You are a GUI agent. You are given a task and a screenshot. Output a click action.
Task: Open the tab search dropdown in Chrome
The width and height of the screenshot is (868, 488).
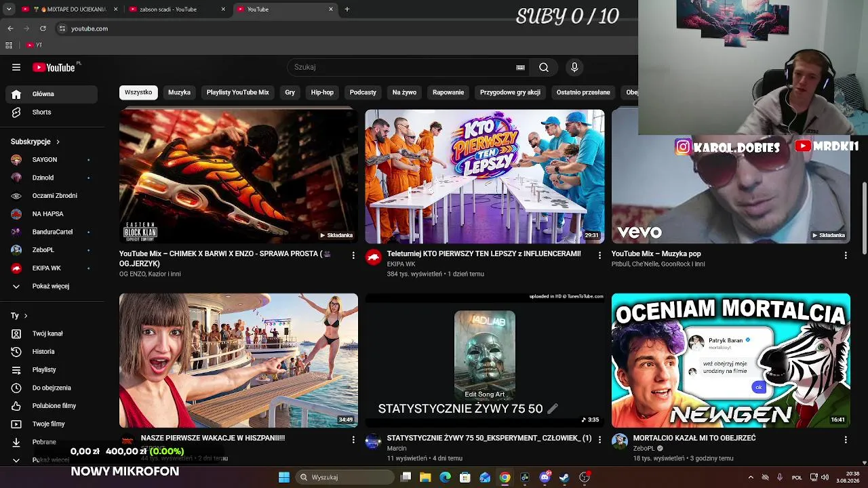[x=9, y=9]
